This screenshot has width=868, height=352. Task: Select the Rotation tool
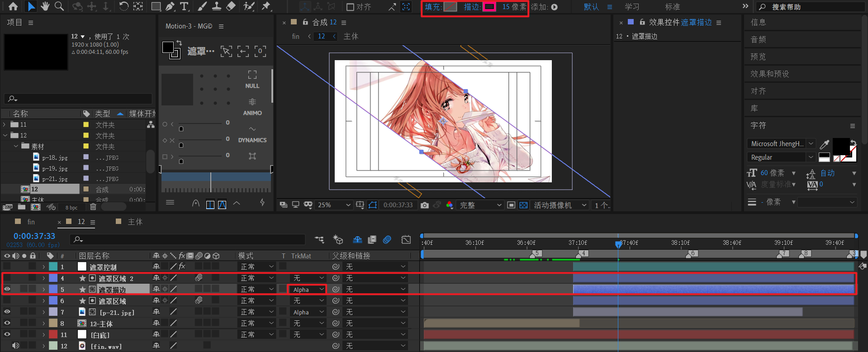click(x=123, y=6)
